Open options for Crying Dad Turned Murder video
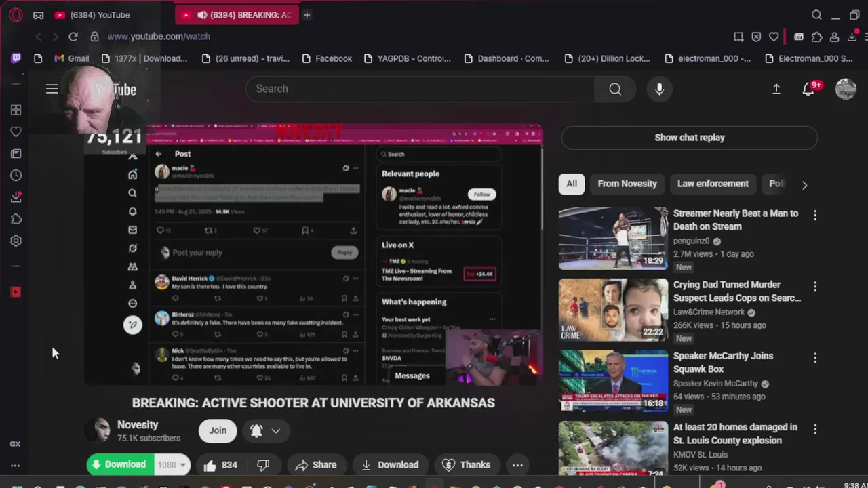Viewport: 868px width, 488px height. pos(815,287)
